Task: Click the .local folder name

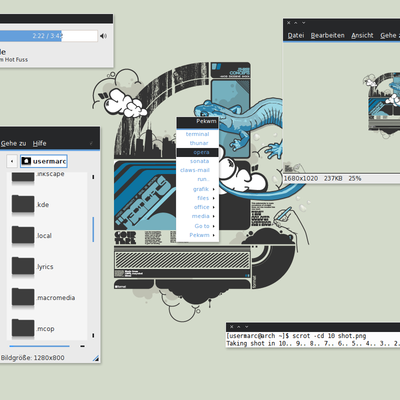Action: coord(44,236)
